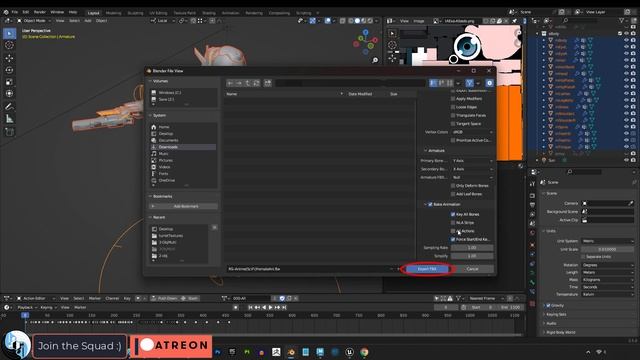Toggle the options gear in file browser
The height and width of the screenshot is (360, 640).
click(x=489, y=83)
